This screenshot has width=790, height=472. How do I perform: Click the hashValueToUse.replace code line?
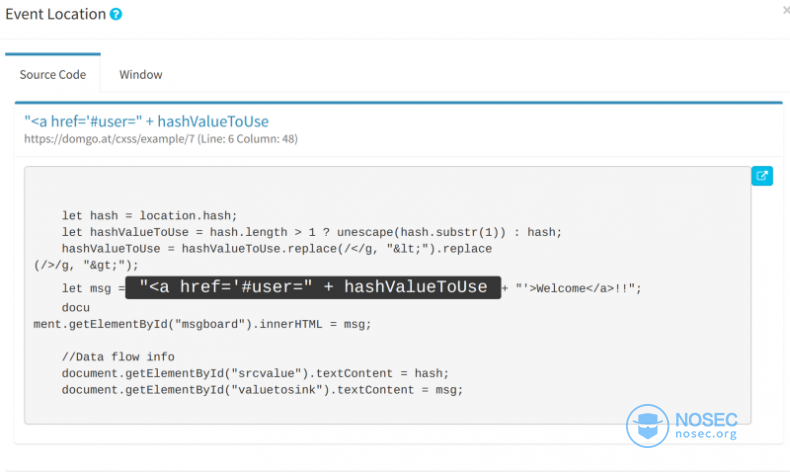tap(262, 257)
